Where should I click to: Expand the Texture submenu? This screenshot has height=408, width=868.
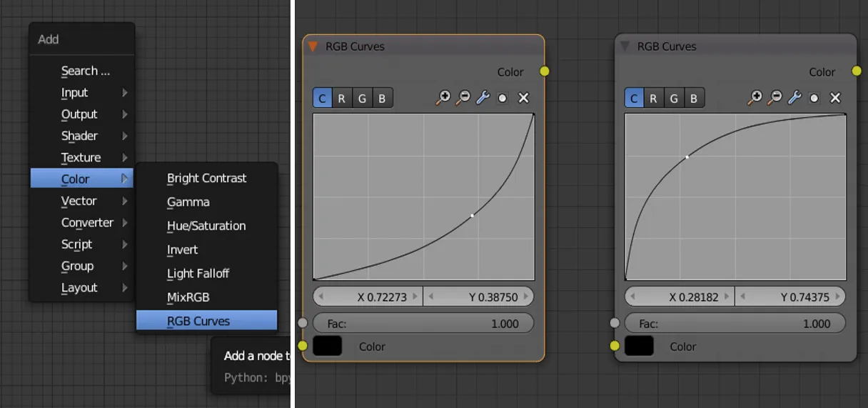(82, 157)
